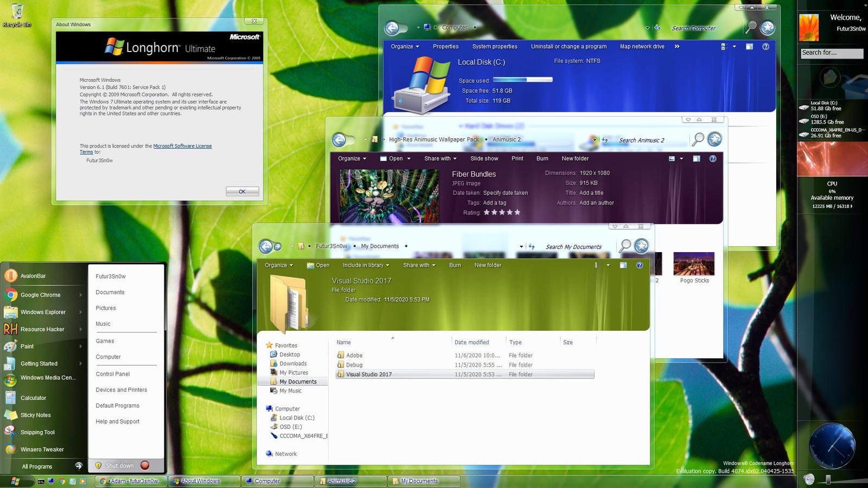Image resolution: width=868 pixels, height=488 pixels.
Task: Click Properties in Computer window toolbar
Action: [x=445, y=47]
